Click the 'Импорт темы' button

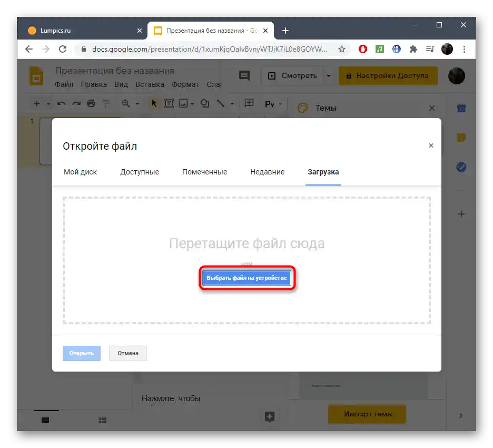(367, 414)
